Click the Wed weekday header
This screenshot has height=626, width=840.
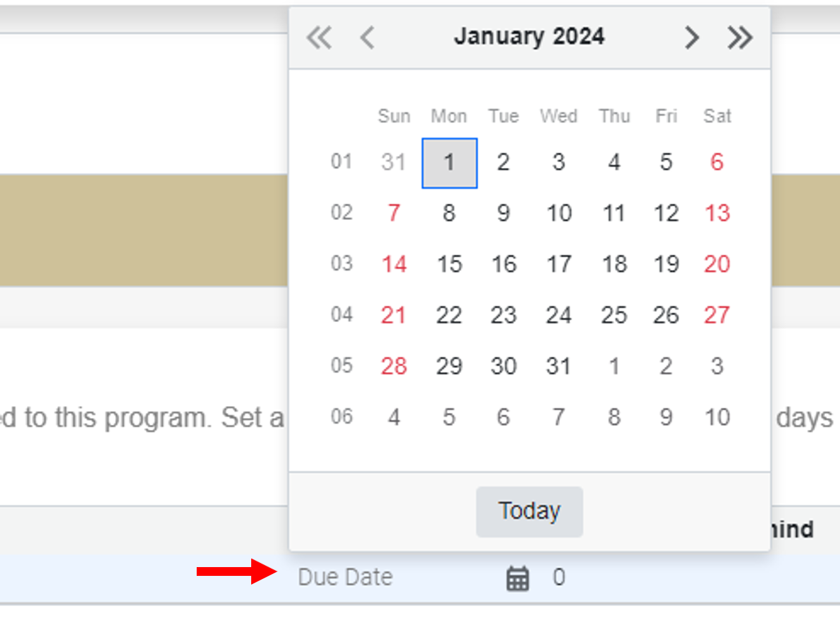(558, 116)
